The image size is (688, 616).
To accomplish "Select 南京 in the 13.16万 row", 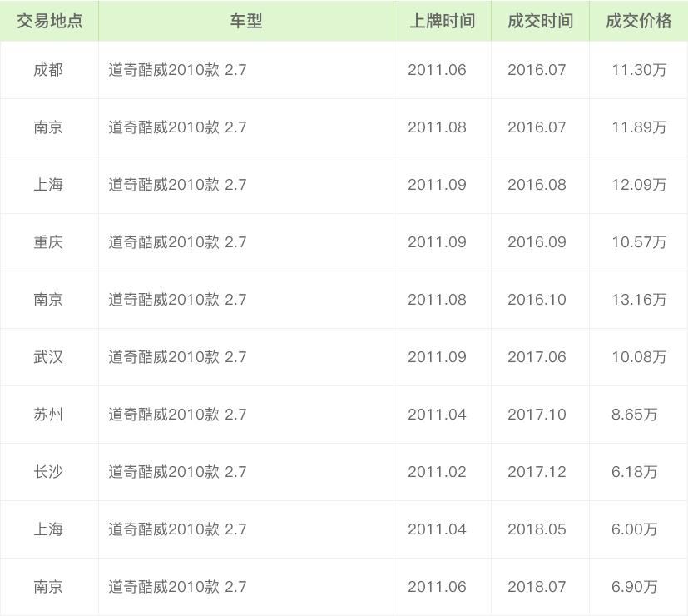I will coord(48,300).
